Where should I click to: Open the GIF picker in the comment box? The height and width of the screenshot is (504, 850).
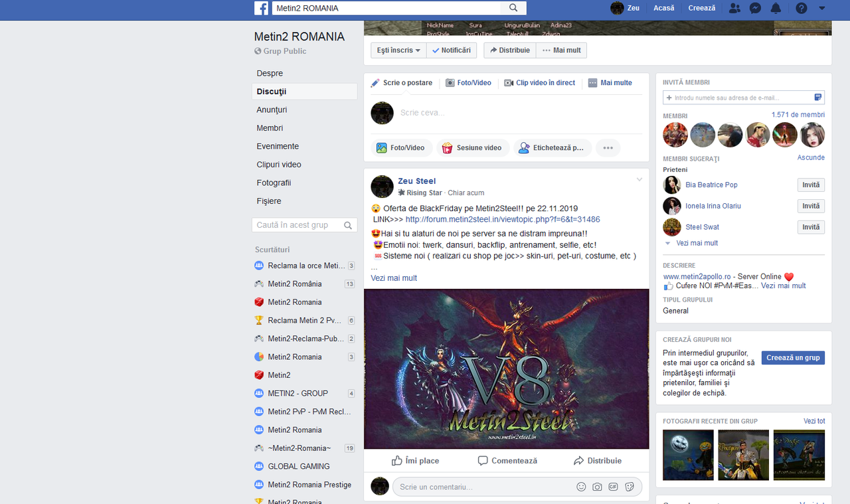pyautogui.click(x=612, y=486)
